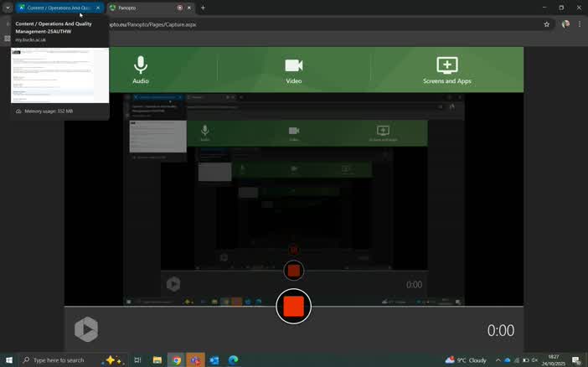
Task: Open the notification center icon
Action: [x=576, y=360]
